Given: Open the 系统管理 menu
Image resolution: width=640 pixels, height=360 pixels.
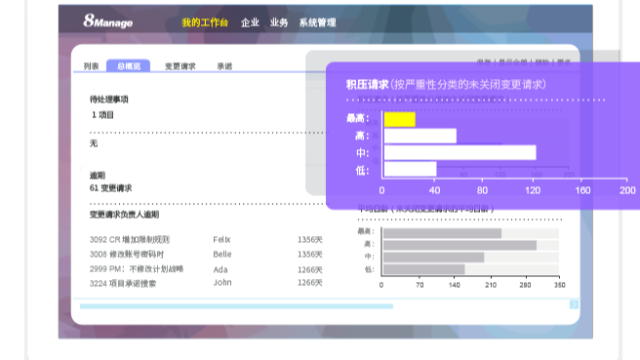Looking at the screenshot, I should 318,22.
